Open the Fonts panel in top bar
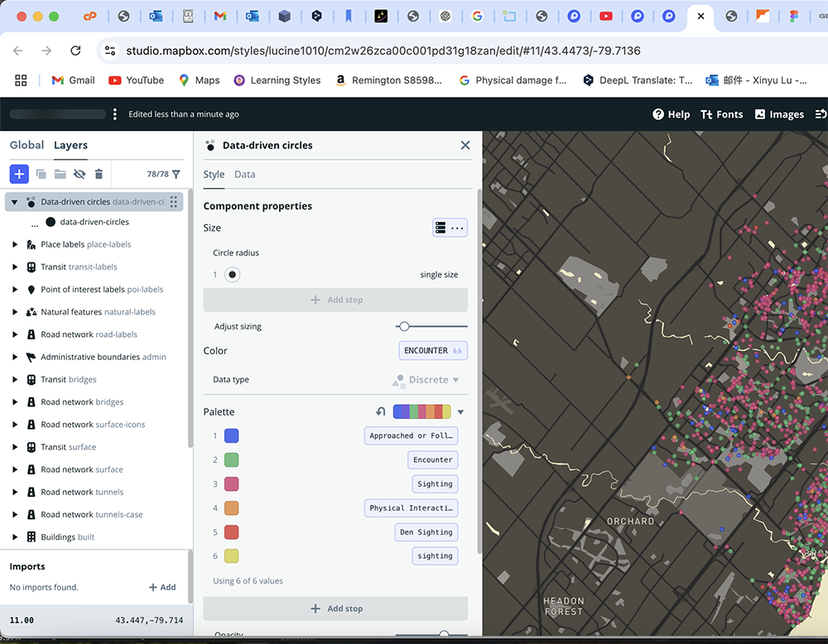This screenshot has height=644, width=828. [x=721, y=114]
